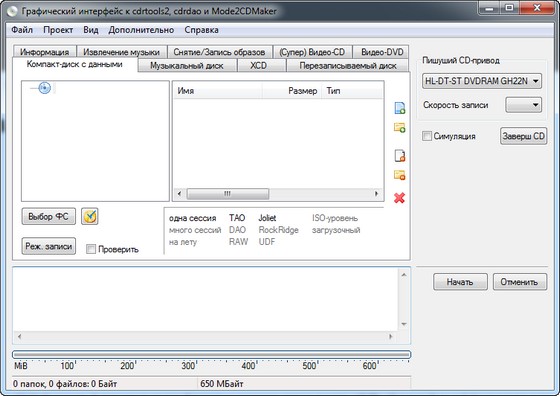Click the TAO mode label
This screenshot has width=560, height=396.
237,218
